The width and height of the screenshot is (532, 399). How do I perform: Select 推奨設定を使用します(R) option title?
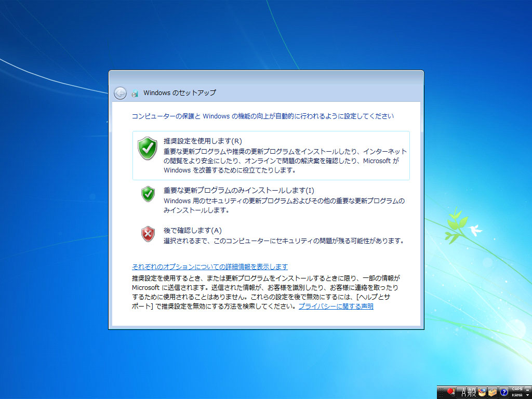tap(203, 141)
